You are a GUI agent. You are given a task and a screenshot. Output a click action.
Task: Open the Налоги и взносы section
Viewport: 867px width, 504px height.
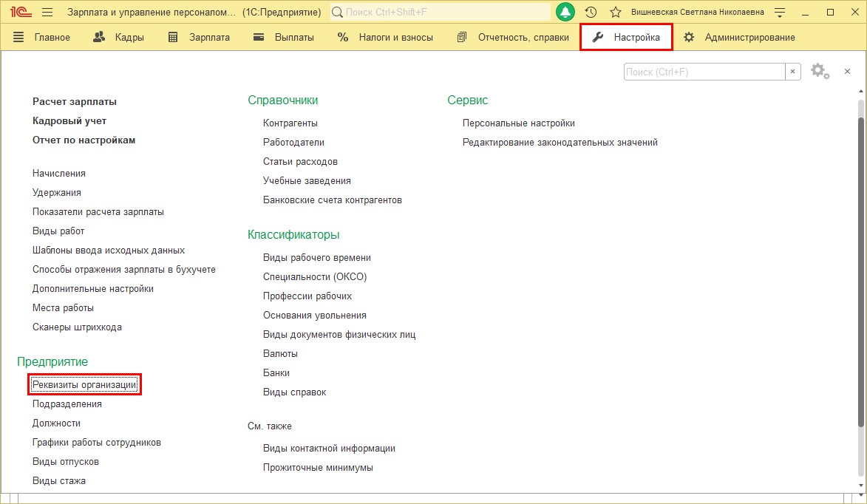[396, 37]
